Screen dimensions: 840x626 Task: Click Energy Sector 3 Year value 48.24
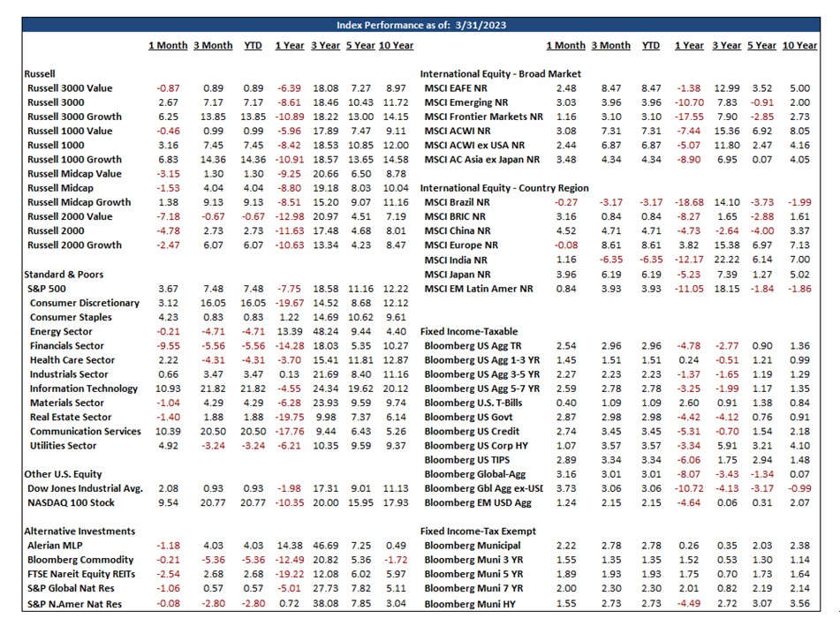[326, 332]
